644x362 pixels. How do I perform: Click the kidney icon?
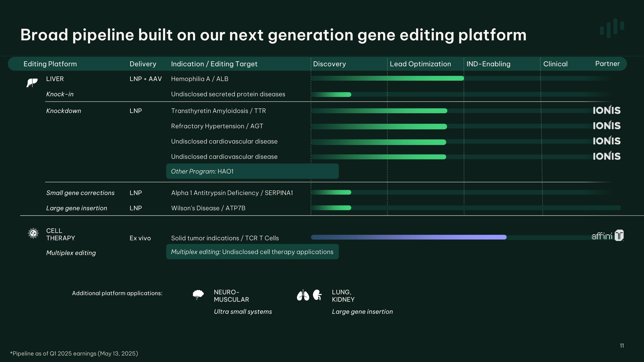coord(317,295)
